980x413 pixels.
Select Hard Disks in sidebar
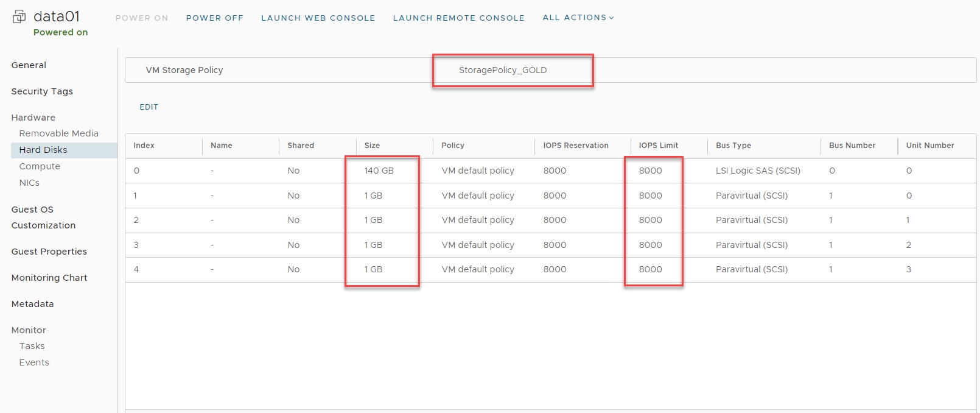(x=43, y=150)
